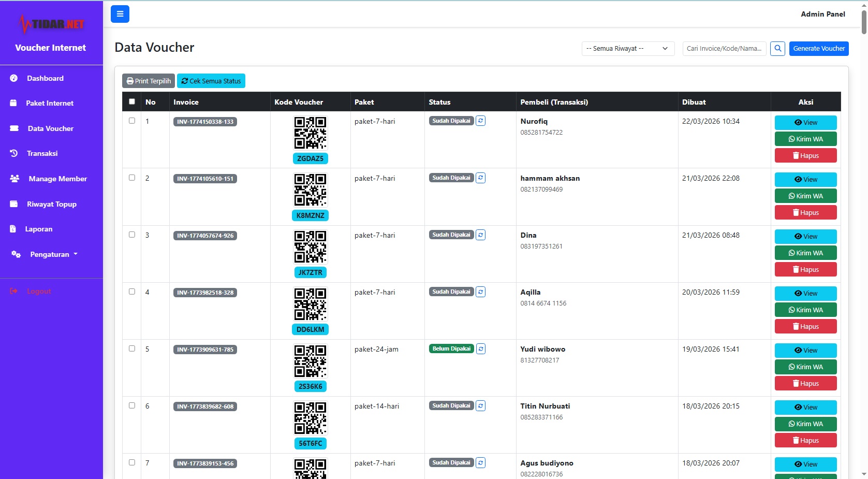
Task: Click Cek Semua Status button
Action: [x=211, y=81]
